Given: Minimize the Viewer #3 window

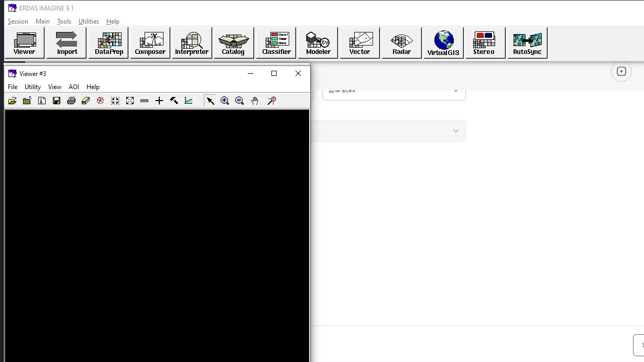Looking at the screenshot, I should 250,73.
